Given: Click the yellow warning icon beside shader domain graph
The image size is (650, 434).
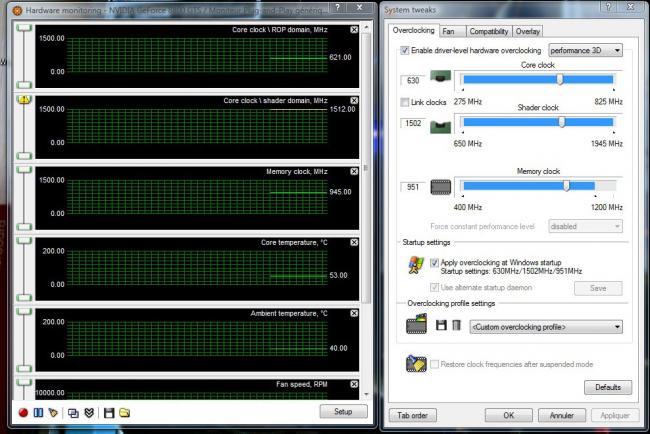Looking at the screenshot, I should [x=24, y=99].
